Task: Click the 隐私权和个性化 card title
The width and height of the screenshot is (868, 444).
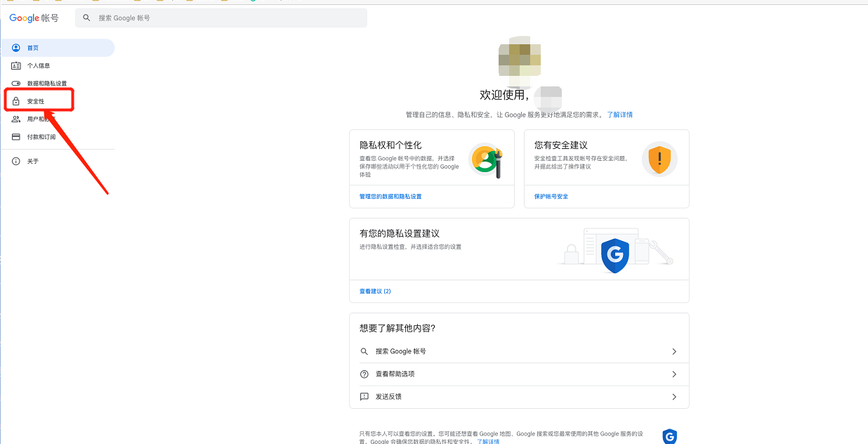Action: (x=390, y=145)
